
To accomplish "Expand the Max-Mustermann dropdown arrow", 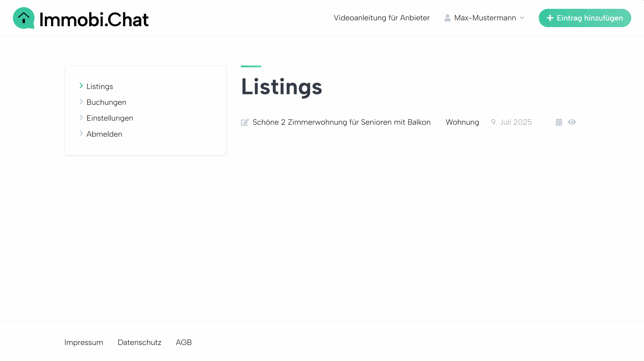I will [x=522, y=18].
